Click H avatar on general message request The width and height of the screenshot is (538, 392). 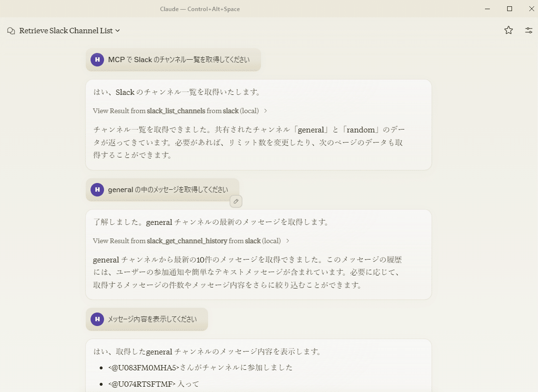click(97, 190)
